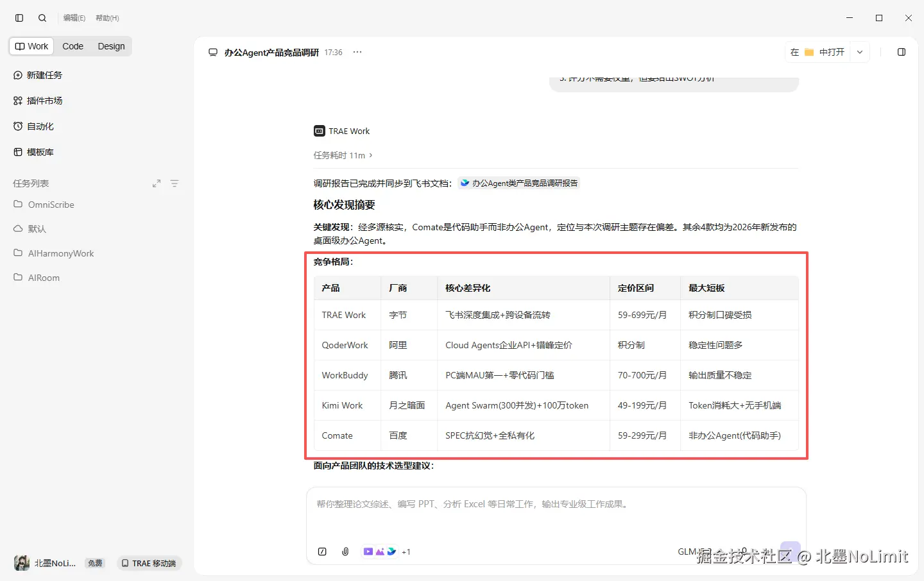Viewport: 924px width, 581px height.
Task: Expand the task list view icon
Action: click(x=157, y=183)
